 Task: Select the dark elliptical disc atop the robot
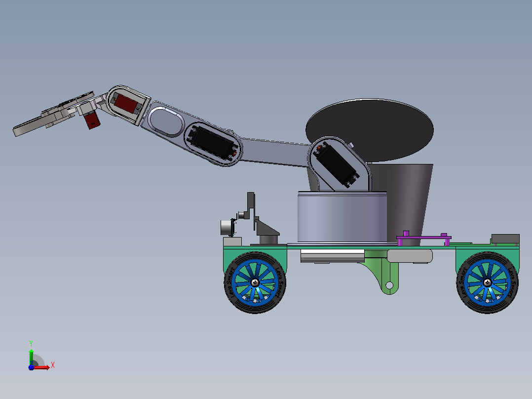[x=370, y=130]
